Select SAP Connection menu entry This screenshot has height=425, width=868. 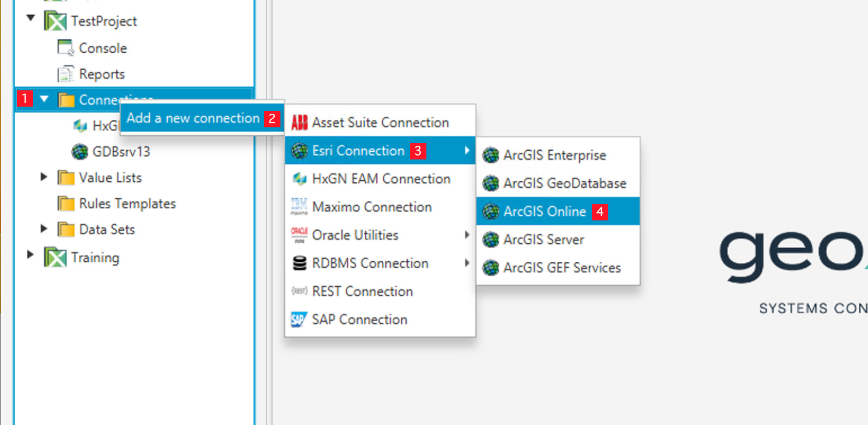[380, 319]
